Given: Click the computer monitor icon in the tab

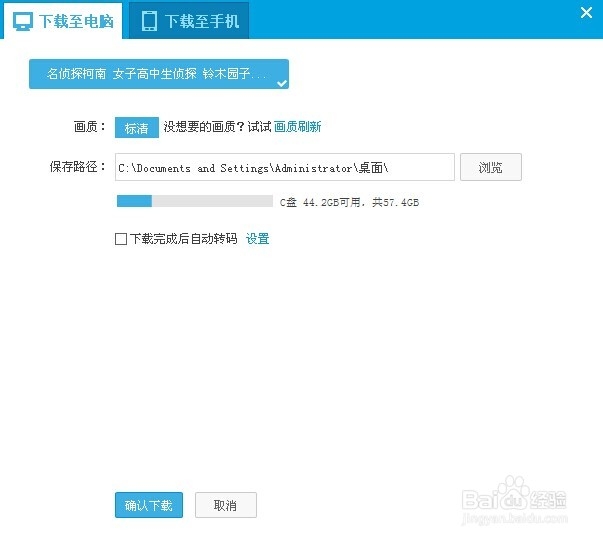Looking at the screenshot, I should click(23, 21).
